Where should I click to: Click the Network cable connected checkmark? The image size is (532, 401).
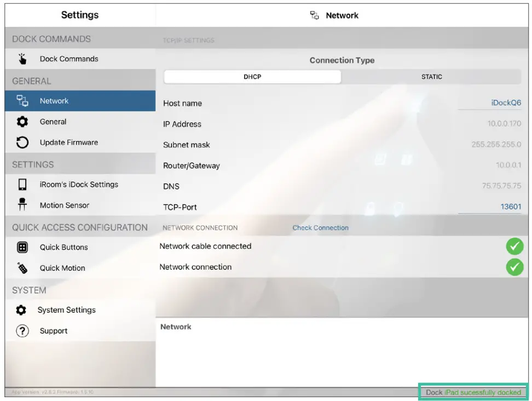pyautogui.click(x=514, y=247)
